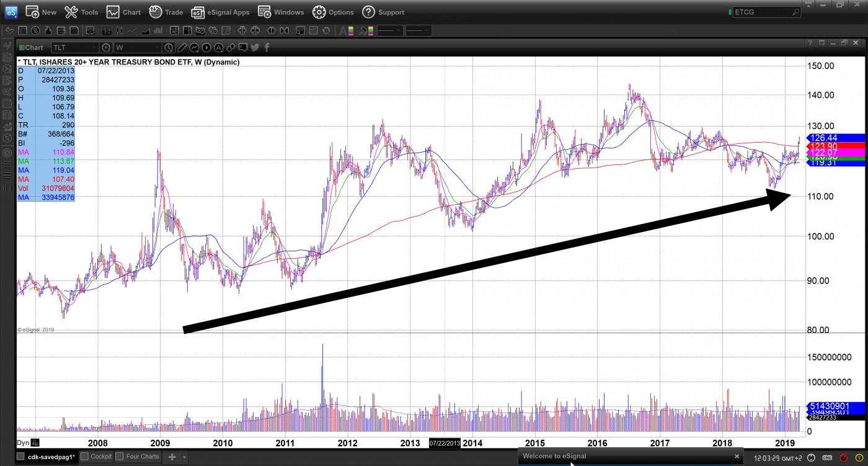Open the Chart menu
Viewport: 868px width, 466px height.
pos(123,12)
